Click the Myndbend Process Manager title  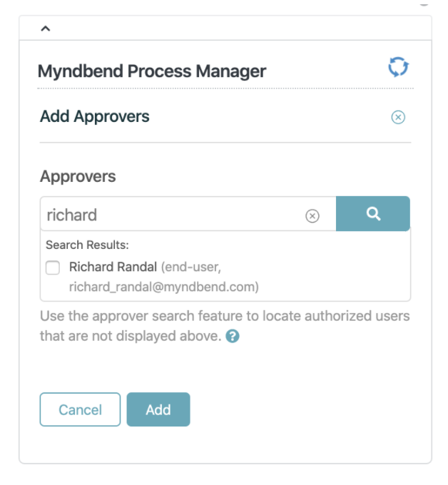pyautogui.click(x=152, y=71)
